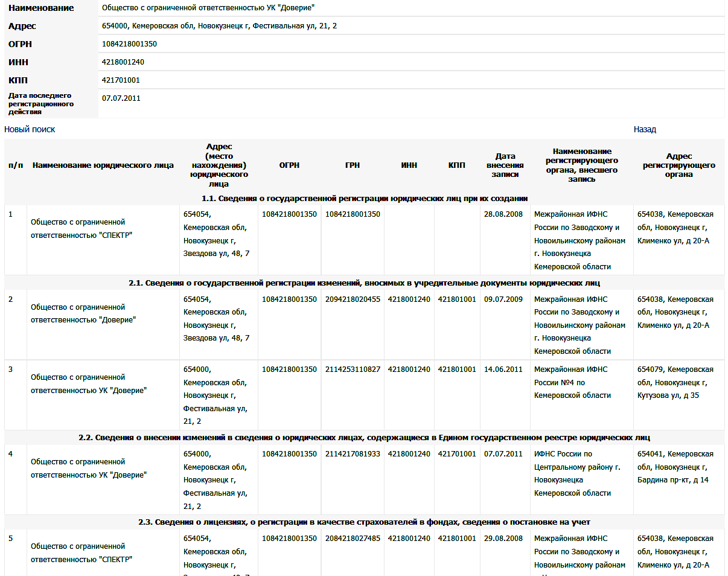Click the "Новый поиск" link
728x576 pixels.
pos(30,129)
